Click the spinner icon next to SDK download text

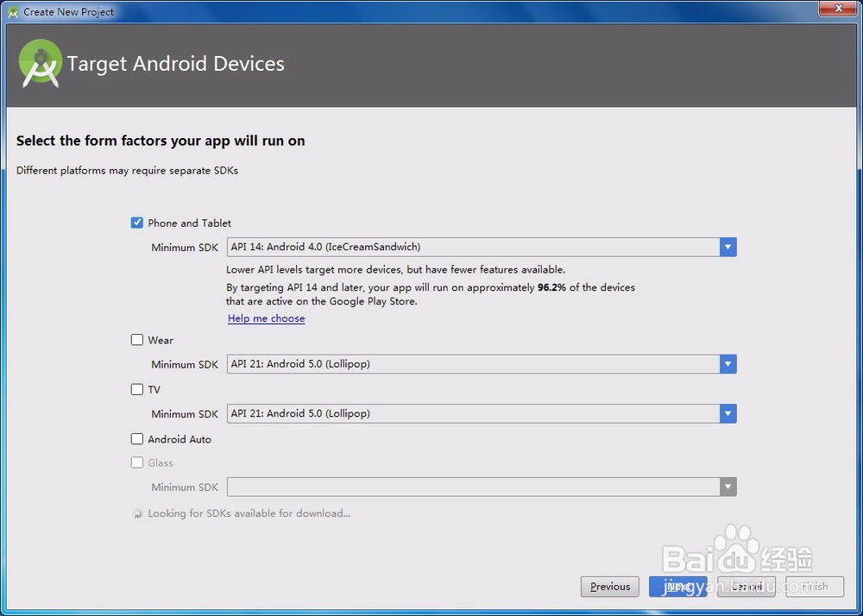[x=138, y=512]
